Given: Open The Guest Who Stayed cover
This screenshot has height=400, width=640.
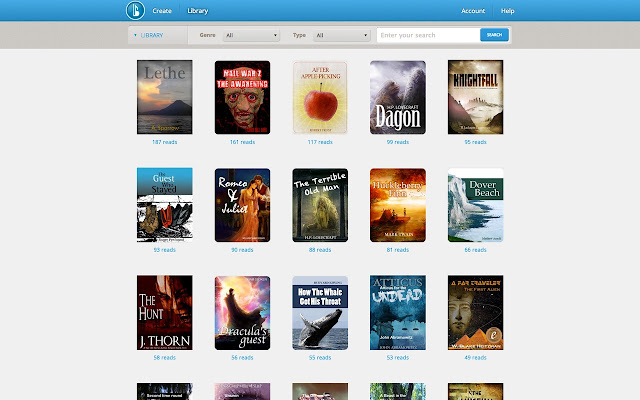Looking at the screenshot, I should click(x=164, y=205).
